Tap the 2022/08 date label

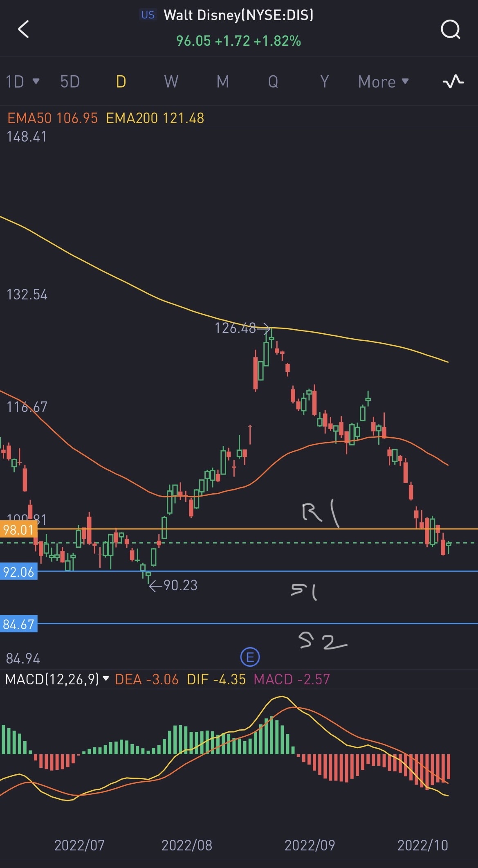(x=187, y=845)
